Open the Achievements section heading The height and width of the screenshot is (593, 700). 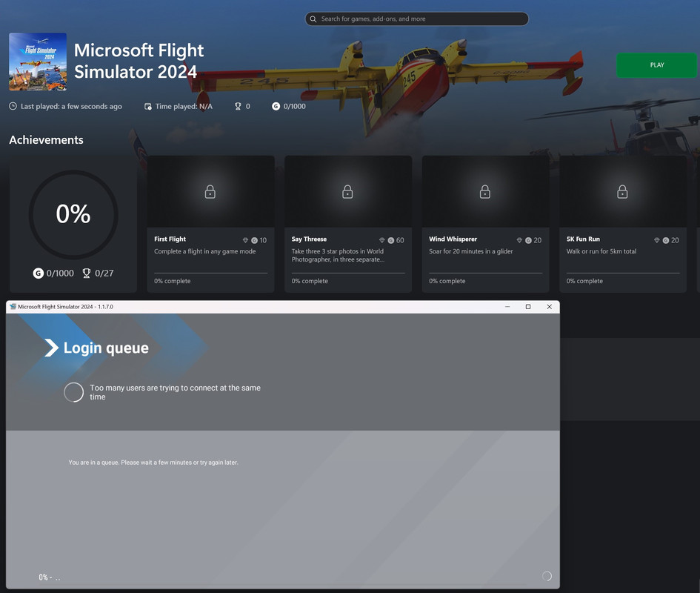(46, 140)
